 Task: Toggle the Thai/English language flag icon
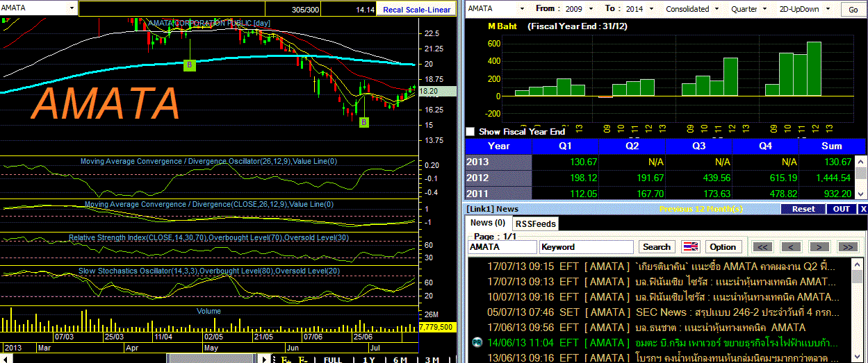[690, 246]
